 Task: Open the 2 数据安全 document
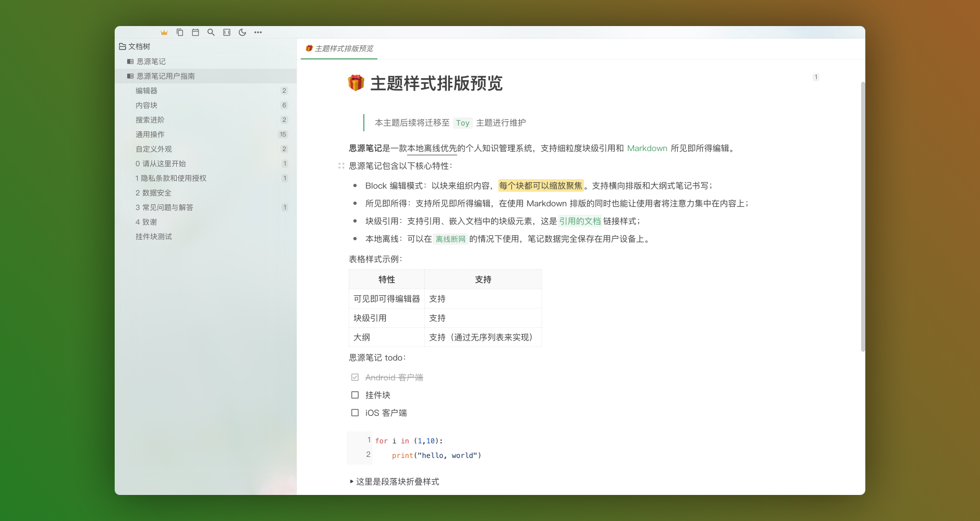[206, 193]
